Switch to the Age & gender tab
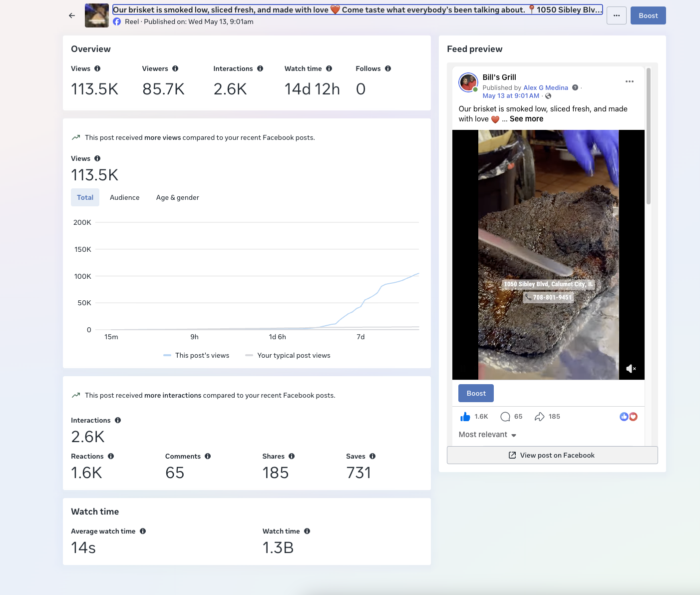700x595 pixels. (178, 197)
